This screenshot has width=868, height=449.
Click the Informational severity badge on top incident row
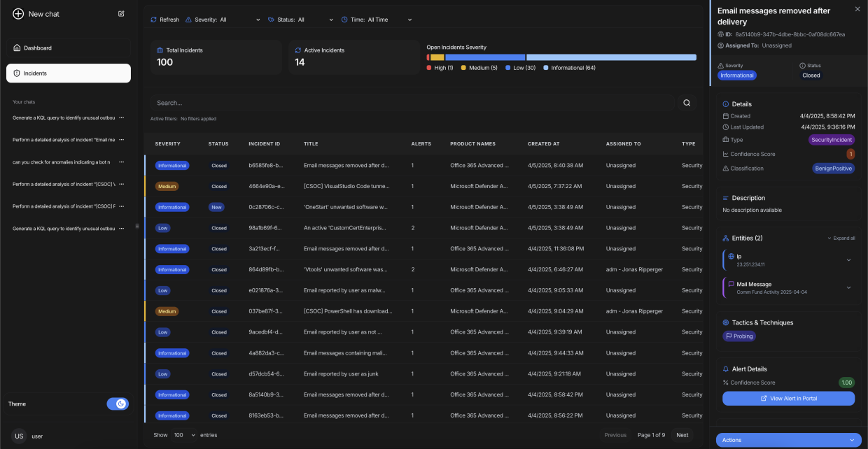(x=172, y=165)
